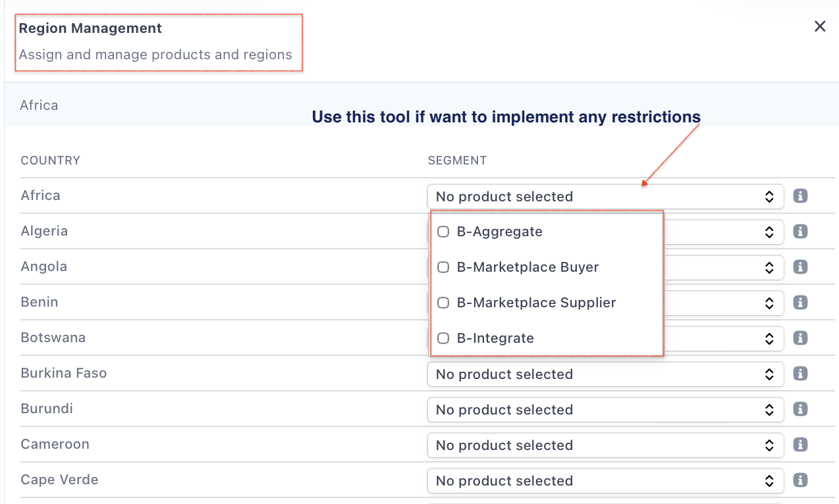Click the info icon for Botswana row
Image resolution: width=839 pixels, height=504 pixels.
tap(800, 338)
